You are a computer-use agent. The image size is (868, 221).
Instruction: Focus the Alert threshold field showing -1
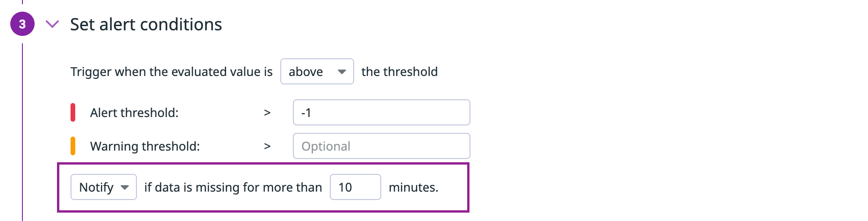tap(381, 112)
